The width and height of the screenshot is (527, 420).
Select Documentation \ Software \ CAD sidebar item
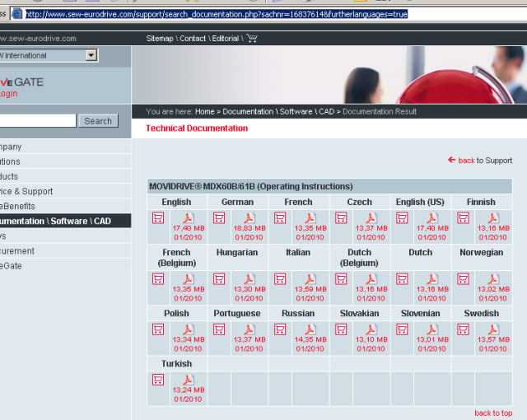pos(66,221)
